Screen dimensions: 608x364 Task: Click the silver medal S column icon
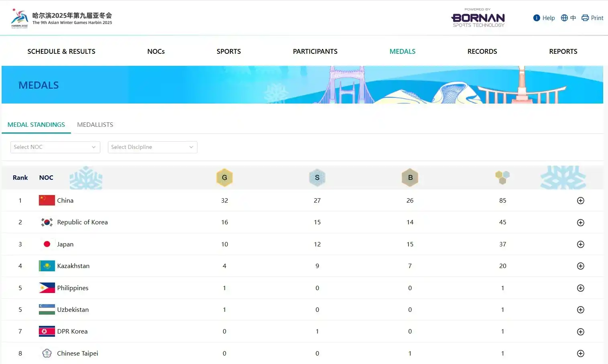coord(317,177)
